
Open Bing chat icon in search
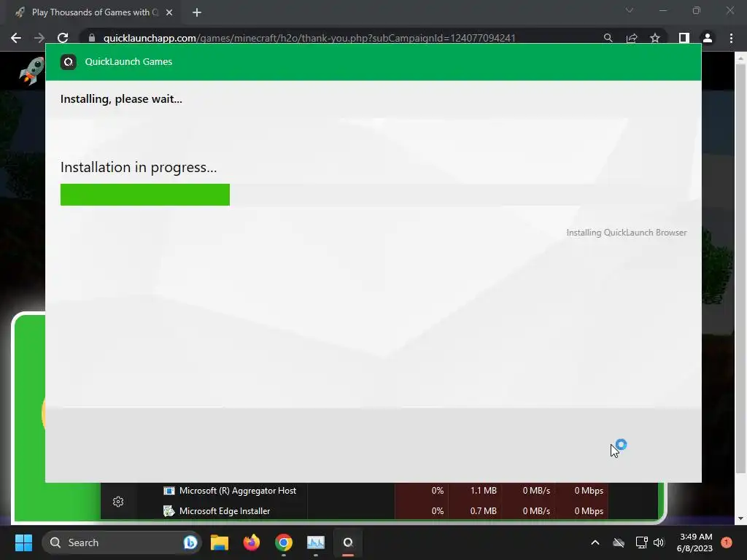190,542
